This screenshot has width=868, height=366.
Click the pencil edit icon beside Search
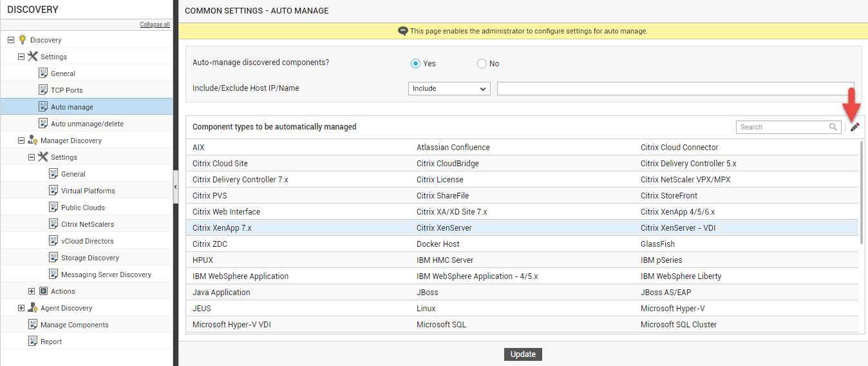pyautogui.click(x=854, y=128)
